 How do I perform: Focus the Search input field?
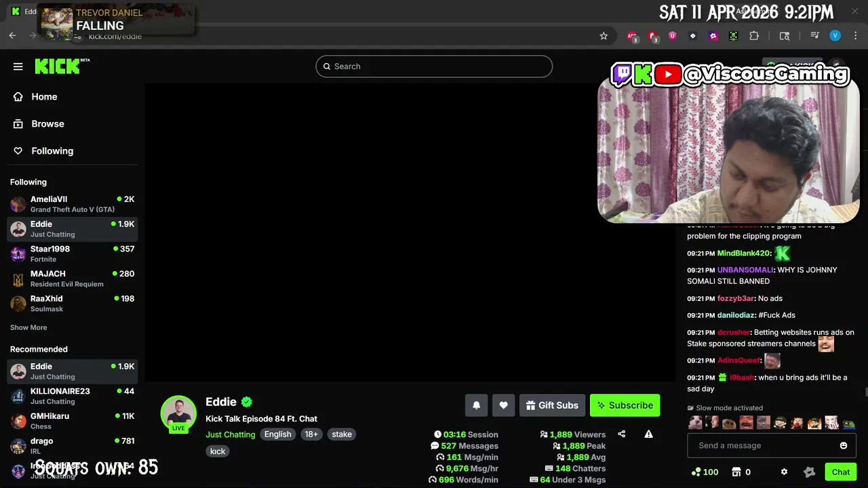coord(434,66)
